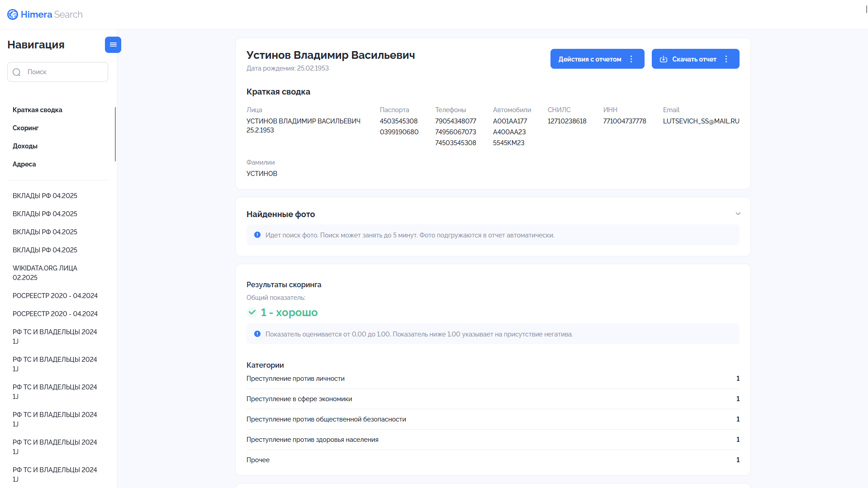Screen dimensions: 868x488
Task: Click the УСТИНОВ surname under Фамилии
Action: [x=262, y=174]
